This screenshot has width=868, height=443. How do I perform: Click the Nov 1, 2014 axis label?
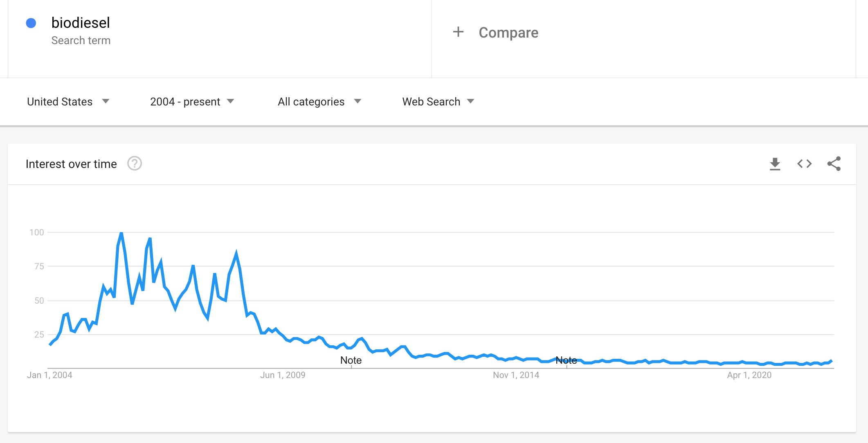(516, 375)
